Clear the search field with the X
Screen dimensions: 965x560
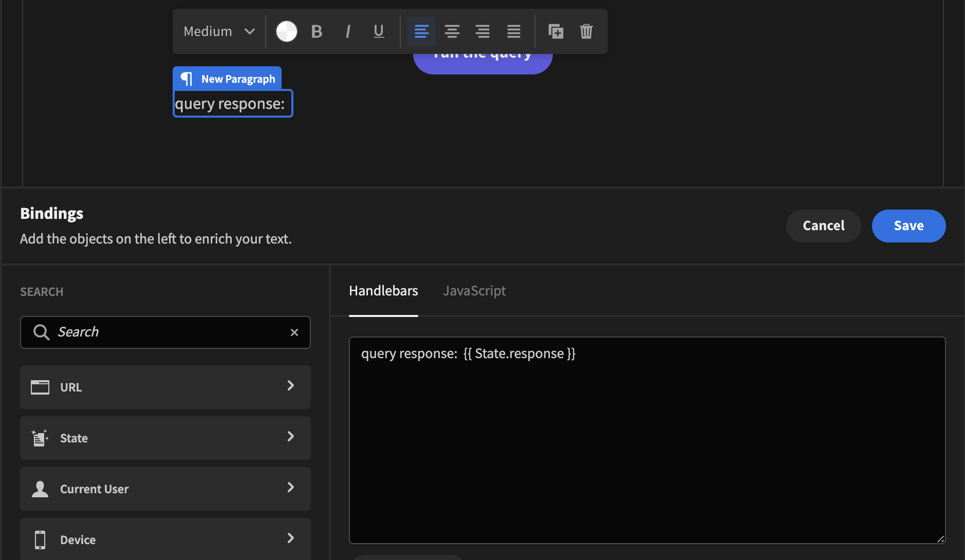(294, 332)
